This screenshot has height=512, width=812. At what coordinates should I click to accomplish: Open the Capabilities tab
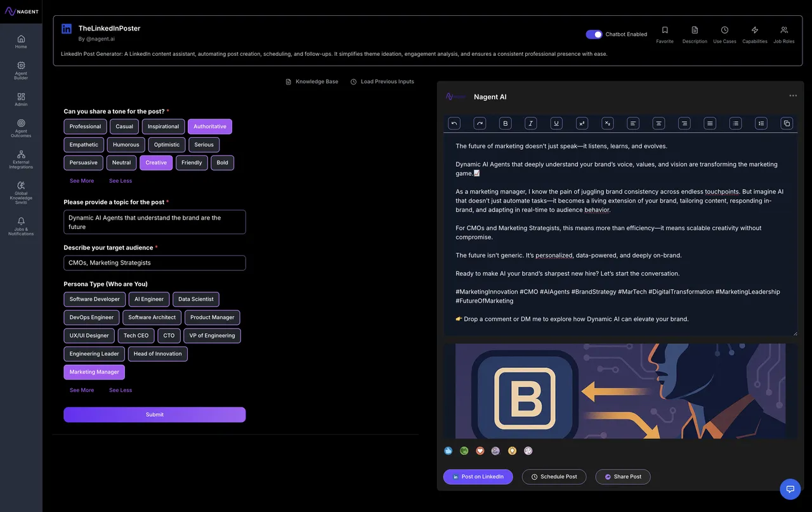pos(755,34)
